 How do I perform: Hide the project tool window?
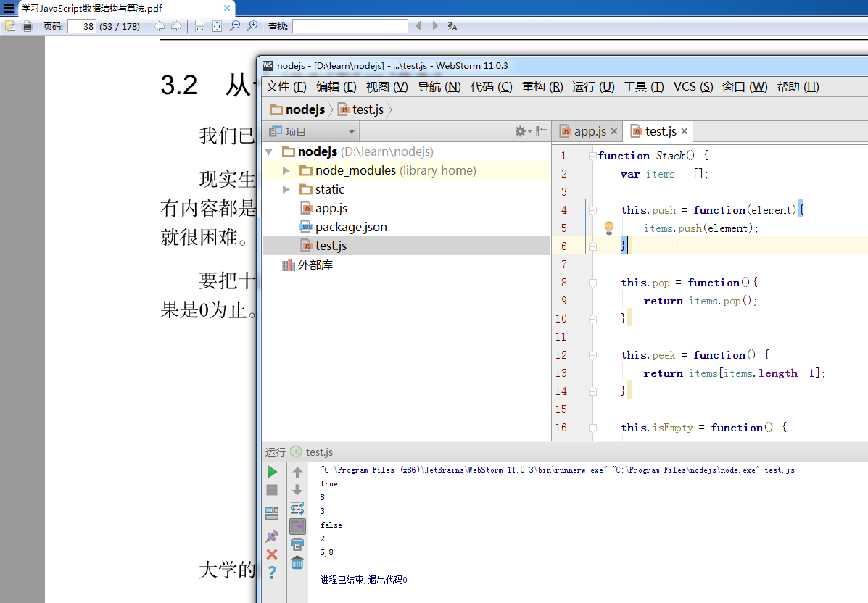tap(542, 131)
